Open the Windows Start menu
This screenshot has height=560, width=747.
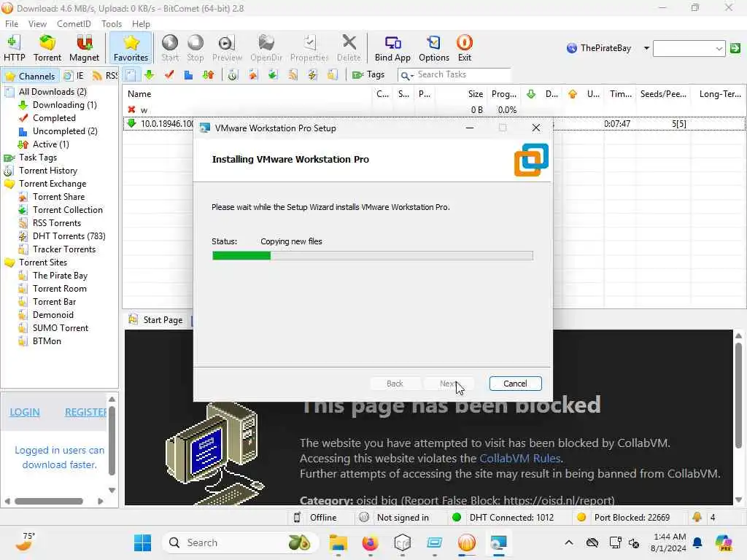tap(142, 542)
